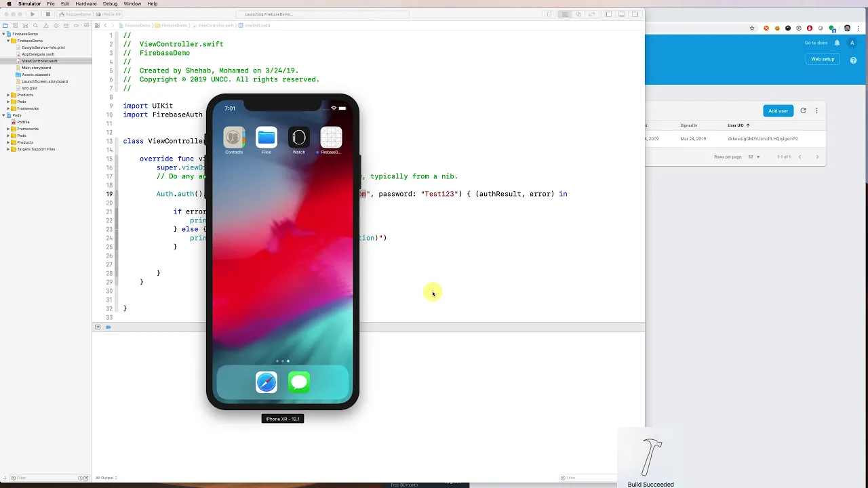Open Main.storyboard in navigator

click(x=36, y=68)
